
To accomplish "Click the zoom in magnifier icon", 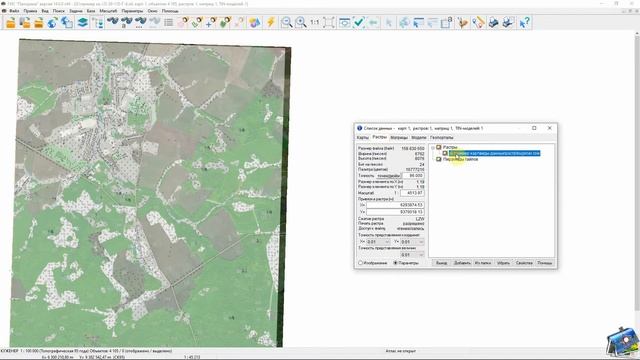I will [x=301, y=22].
